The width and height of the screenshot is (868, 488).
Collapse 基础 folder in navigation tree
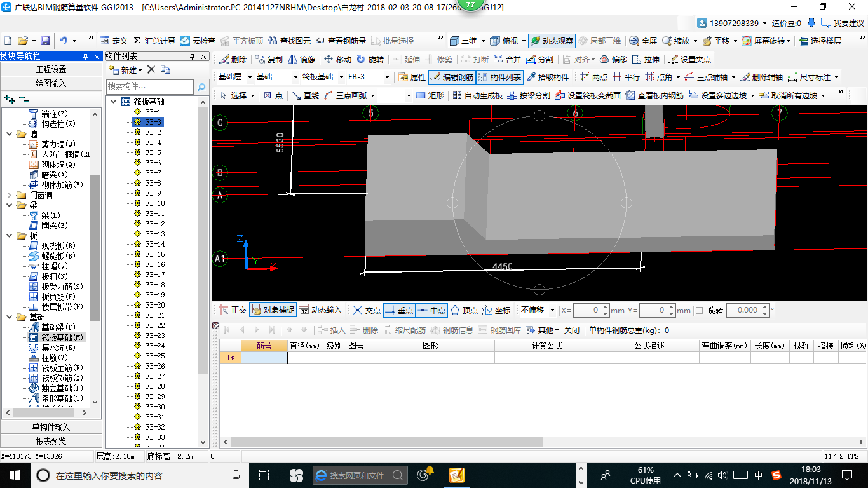[10, 317]
